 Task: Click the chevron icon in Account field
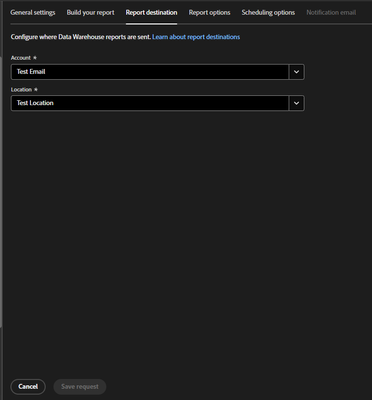296,72
